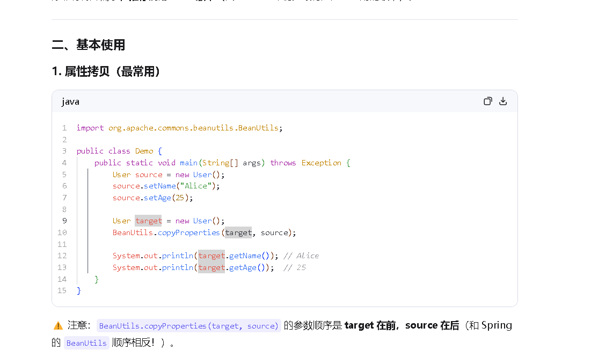
Task: Click 'public class Demo {' line
Action: [x=119, y=151]
